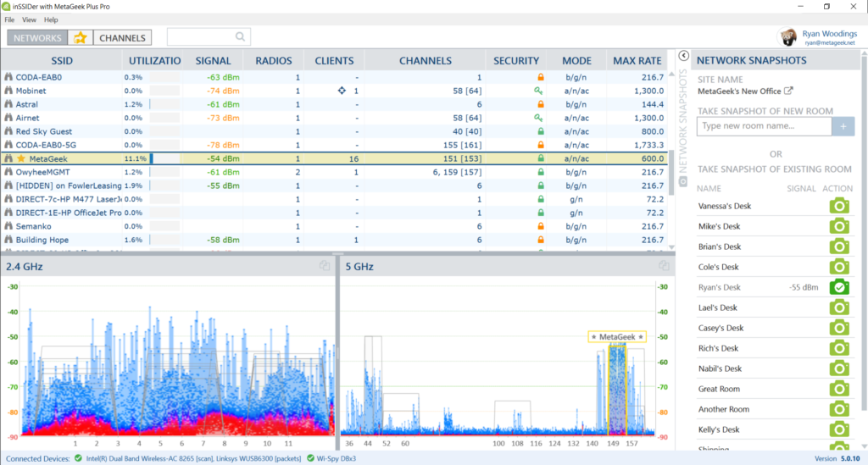
Task: Select the Red Sky Guest network
Action: [334, 131]
